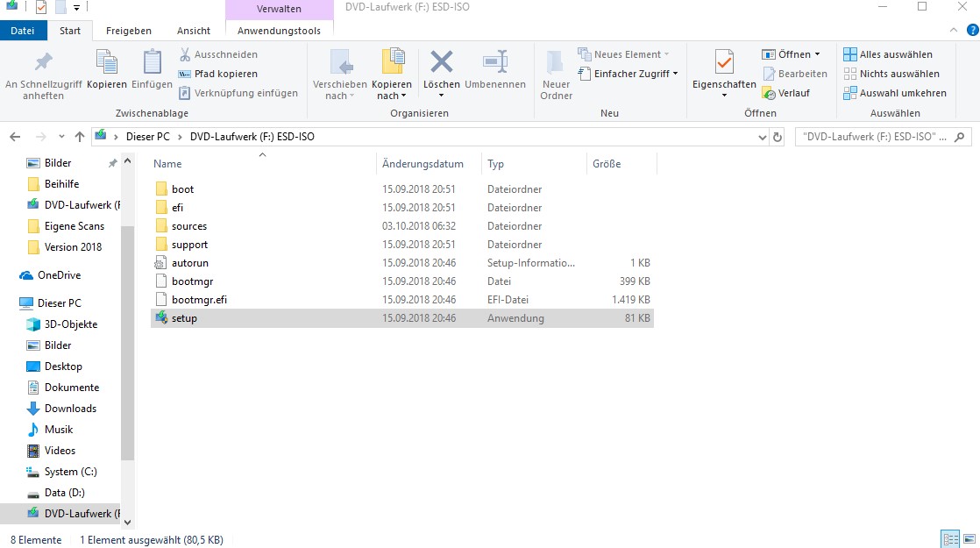The width and height of the screenshot is (980, 548).
Task: Select the setup application
Action: (401, 318)
